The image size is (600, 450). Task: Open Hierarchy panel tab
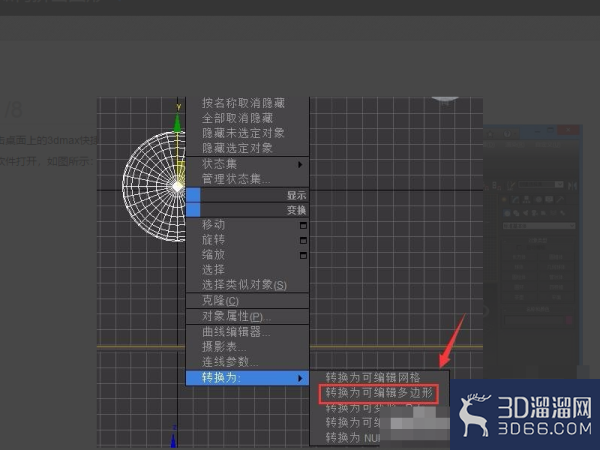tap(527, 199)
